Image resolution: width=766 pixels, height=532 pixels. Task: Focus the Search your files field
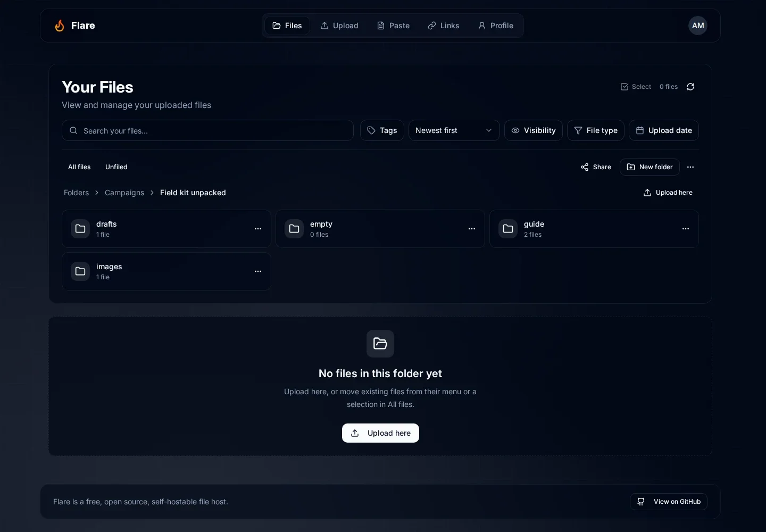point(207,130)
